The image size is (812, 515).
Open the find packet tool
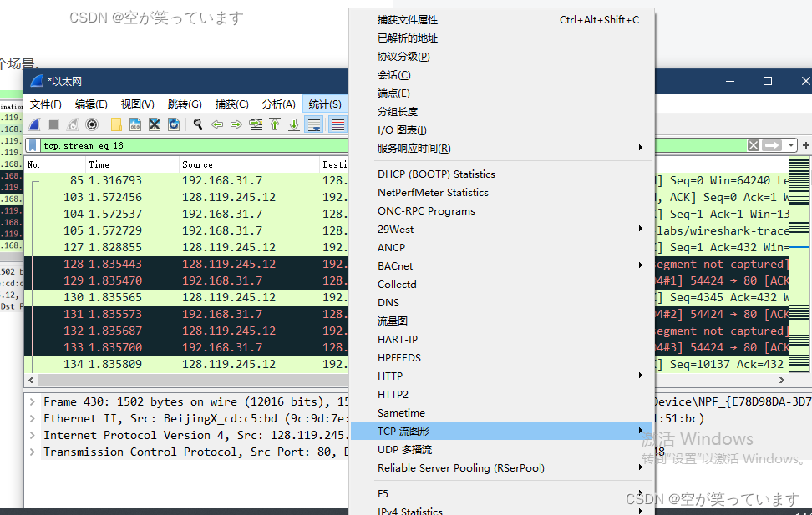(x=198, y=124)
